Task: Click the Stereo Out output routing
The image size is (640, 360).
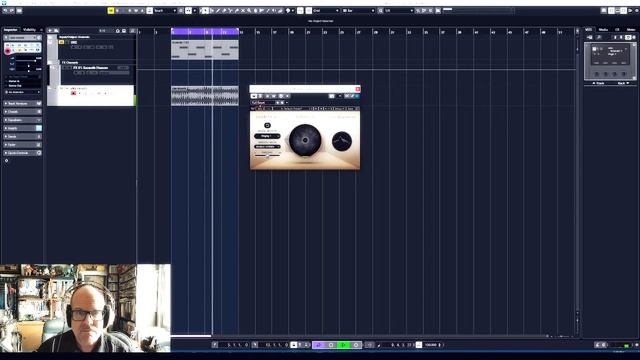Action: [x=15, y=85]
